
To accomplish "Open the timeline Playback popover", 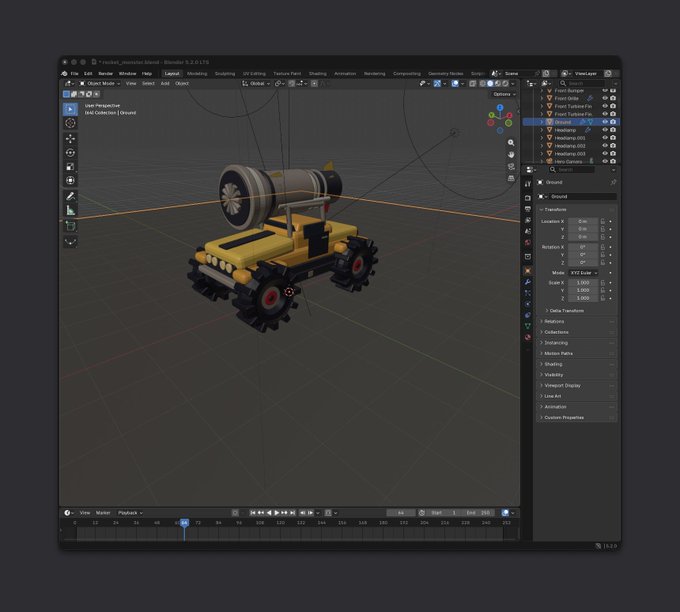I will 130,513.
